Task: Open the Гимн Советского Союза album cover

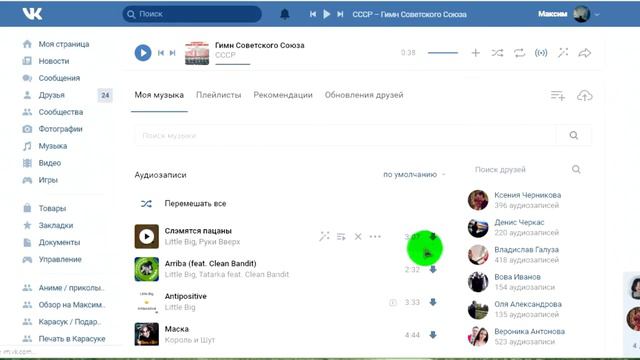Action: coord(197,53)
